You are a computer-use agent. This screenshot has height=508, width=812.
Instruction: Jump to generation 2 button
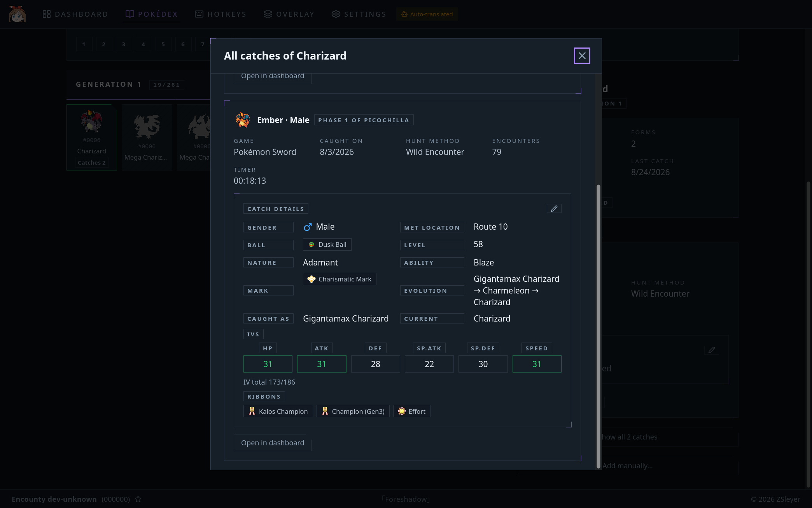[104, 44]
